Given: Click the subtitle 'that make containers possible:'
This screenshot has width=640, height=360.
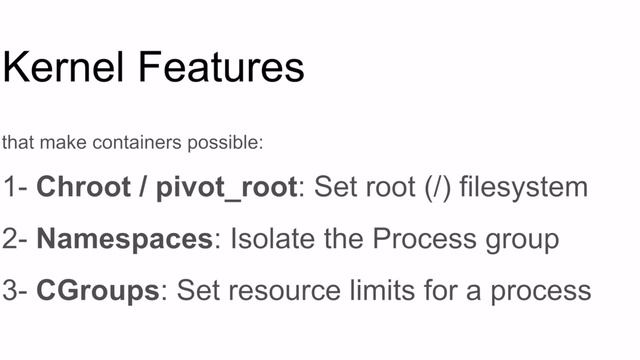Looking at the screenshot, I should [133, 143].
